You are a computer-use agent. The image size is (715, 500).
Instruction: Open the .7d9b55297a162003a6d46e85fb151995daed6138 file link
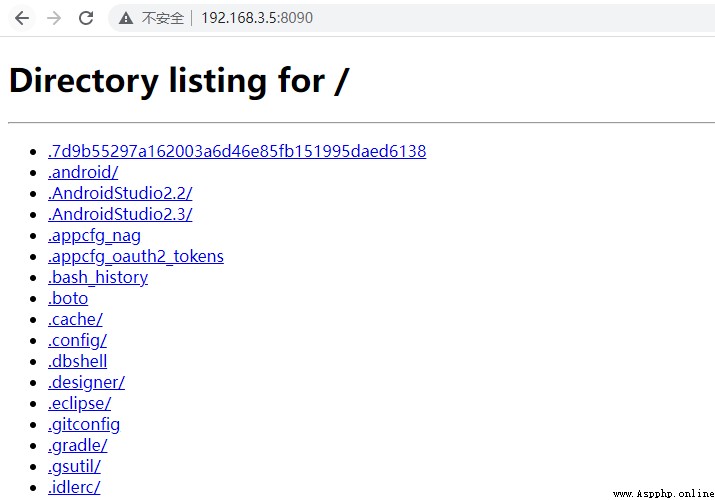click(x=237, y=151)
